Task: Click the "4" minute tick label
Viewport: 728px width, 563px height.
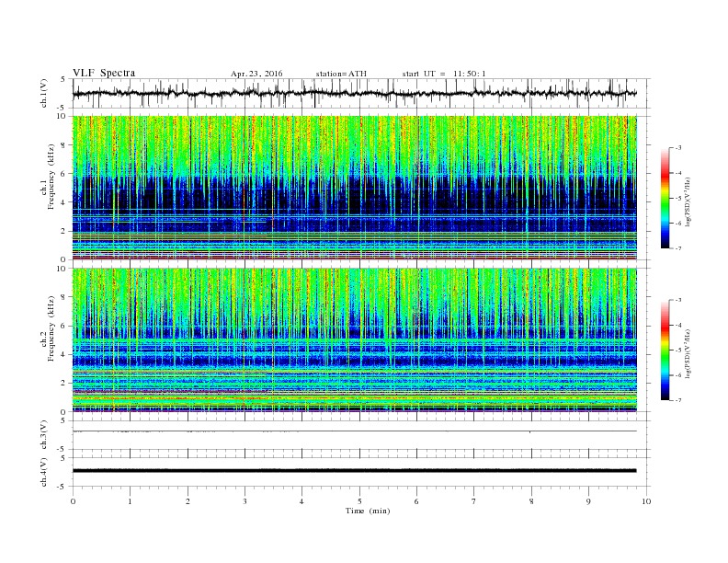Action: [301, 501]
